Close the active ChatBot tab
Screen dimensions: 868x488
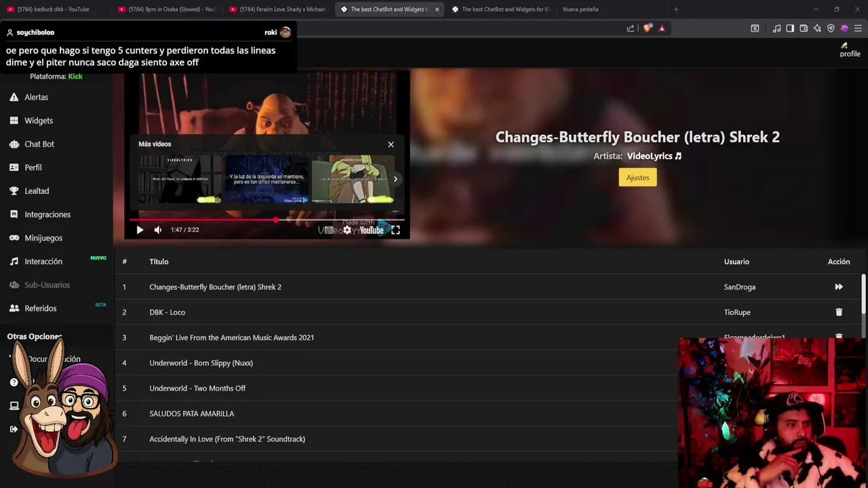(x=437, y=9)
